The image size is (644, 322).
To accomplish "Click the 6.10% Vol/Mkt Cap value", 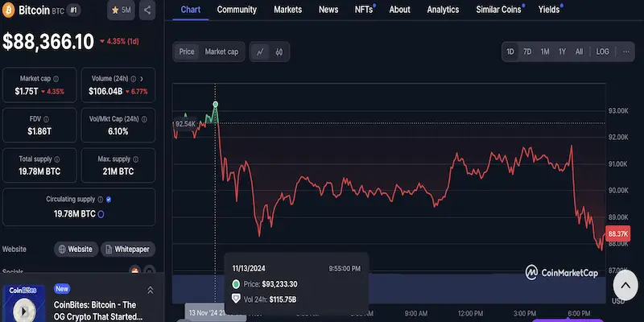I will (118, 132).
